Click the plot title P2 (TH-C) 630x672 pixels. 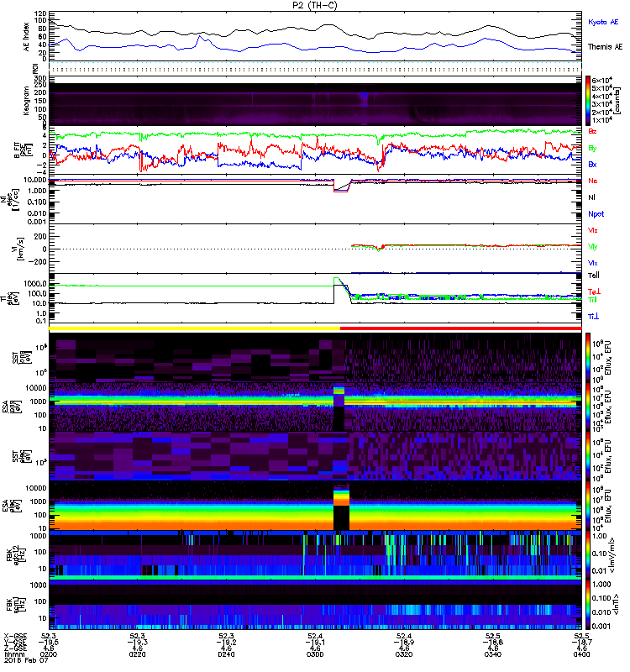tap(315, 5)
